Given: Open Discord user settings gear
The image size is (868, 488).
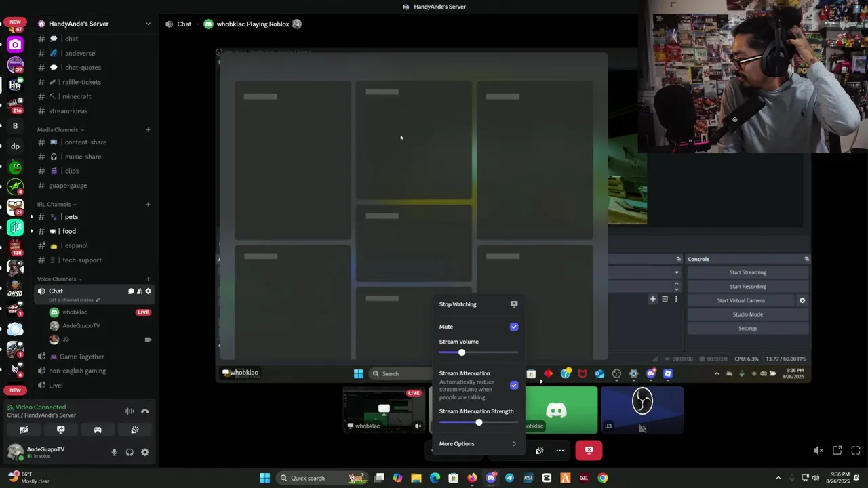Looking at the screenshot, I should pyautogui.click(x=144, y=452).
